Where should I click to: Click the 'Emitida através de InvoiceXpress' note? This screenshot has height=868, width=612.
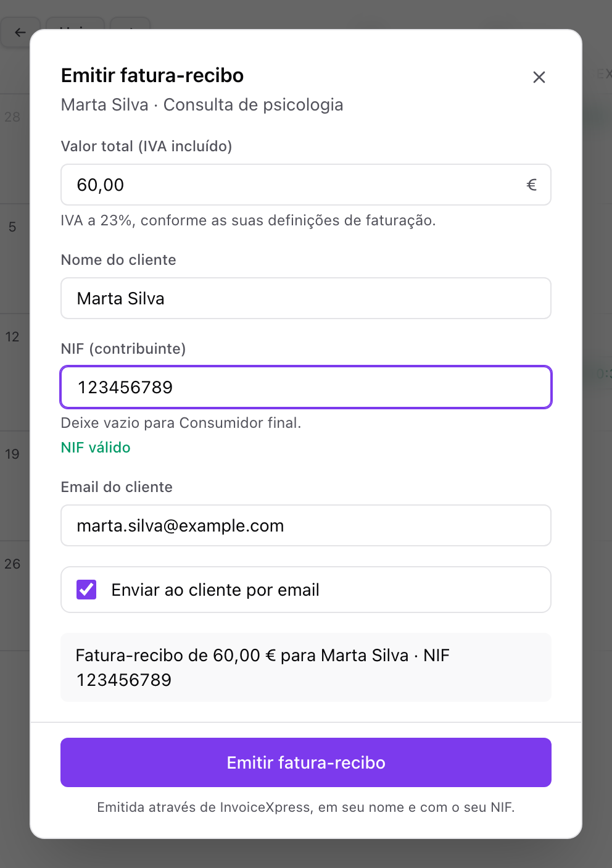(306, 807)
